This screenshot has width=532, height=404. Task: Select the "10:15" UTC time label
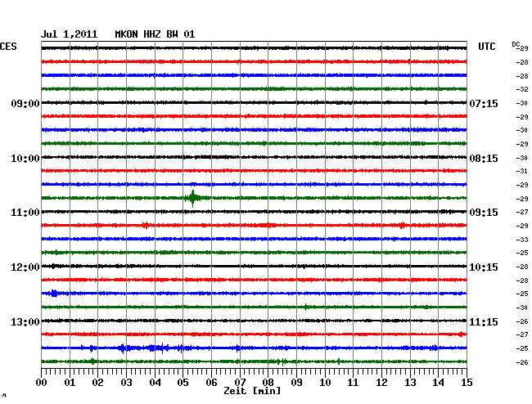(x=484, y=267)
